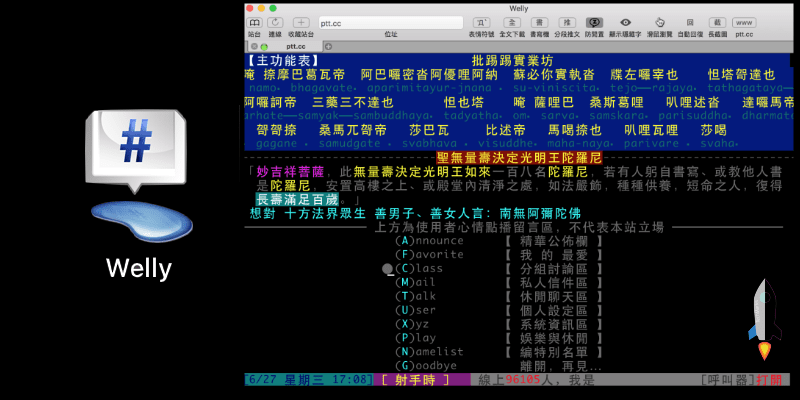Click the 全文下載 full-text download icon

(x=512, y=22)
